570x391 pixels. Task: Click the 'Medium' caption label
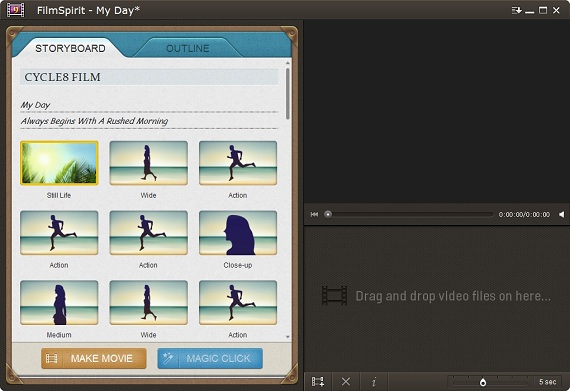coord(59,335)
